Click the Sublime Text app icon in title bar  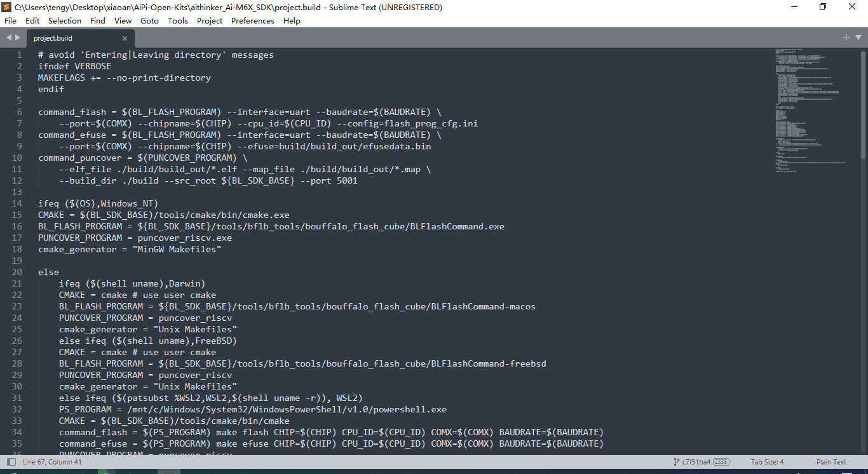(x=6, y=7)
